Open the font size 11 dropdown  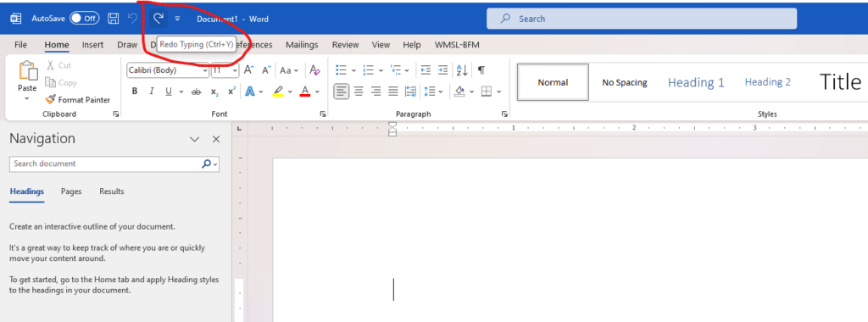pyautogui.click(x=236, y=71)
